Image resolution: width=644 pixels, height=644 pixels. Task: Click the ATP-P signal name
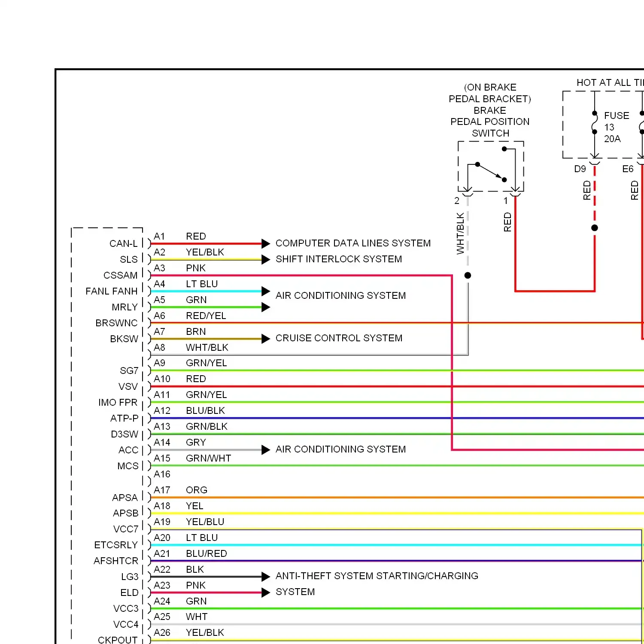tap(125, 419)
